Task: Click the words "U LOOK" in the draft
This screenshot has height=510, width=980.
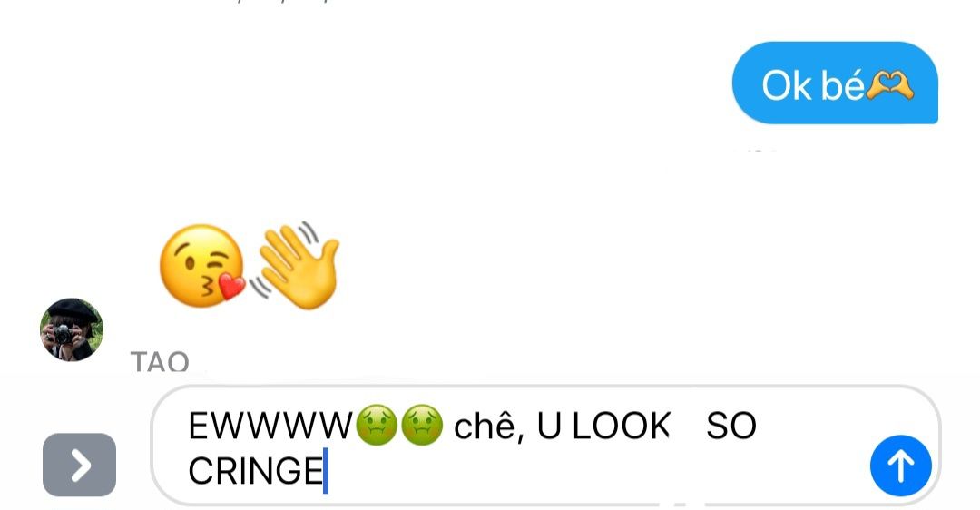Action: click(603, 427)
